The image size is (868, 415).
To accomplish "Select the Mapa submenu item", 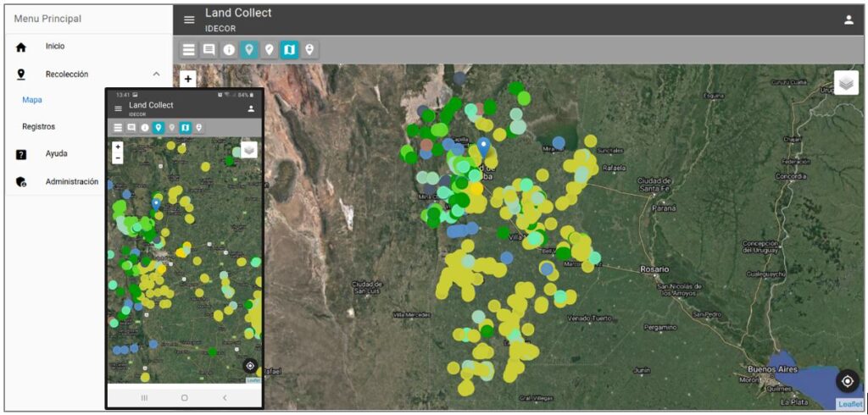I will pos(32,100).
